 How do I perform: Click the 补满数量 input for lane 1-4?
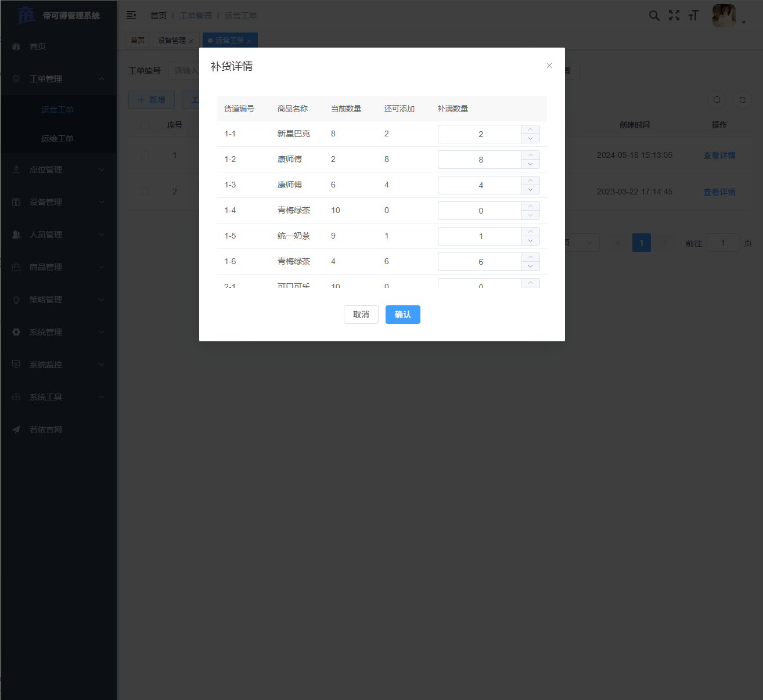click(480, 211)
